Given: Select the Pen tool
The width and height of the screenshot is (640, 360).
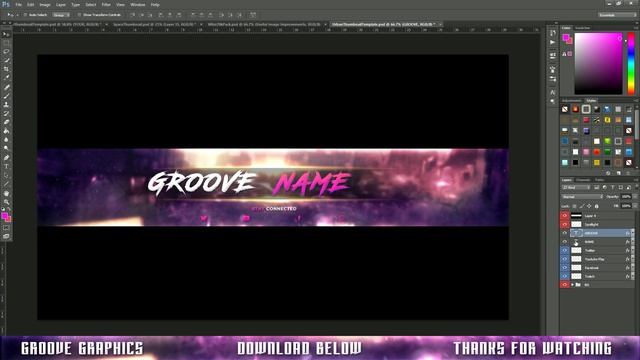Looking at the screenshot, I should pos(6,158).
